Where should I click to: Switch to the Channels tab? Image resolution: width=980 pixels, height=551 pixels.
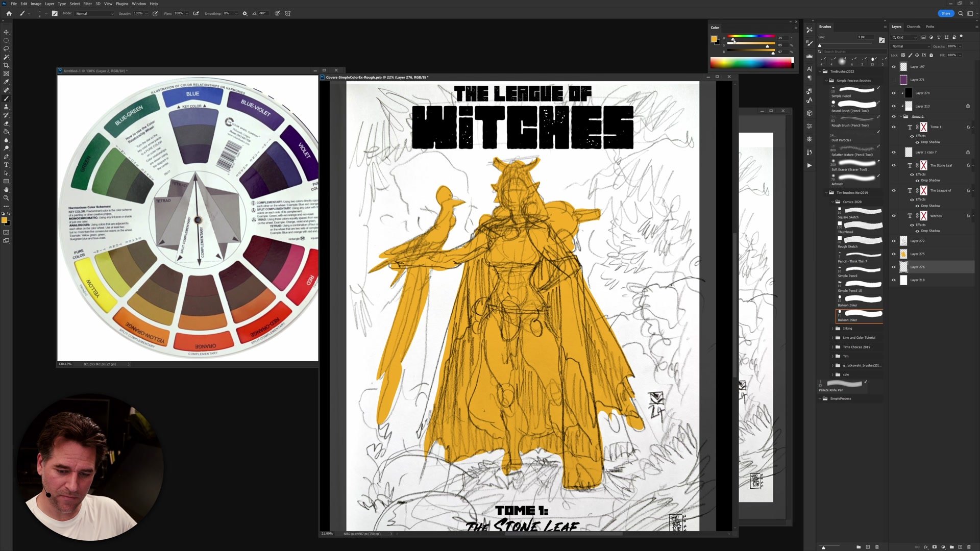click(x=913, y=27)
